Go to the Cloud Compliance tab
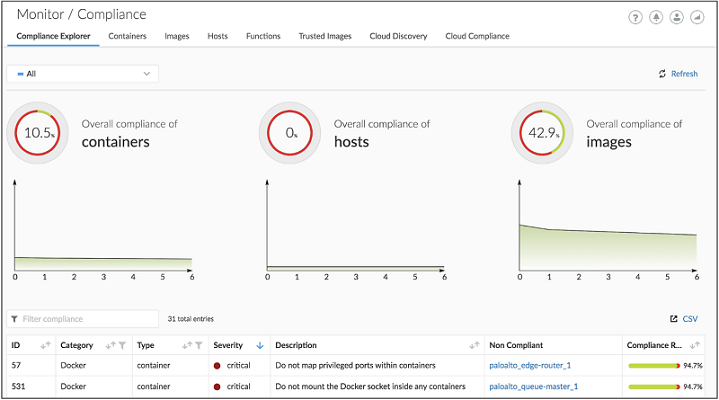The width and height of the screenshot is (719, 400). pyautogui.click(x=477, y=36)
